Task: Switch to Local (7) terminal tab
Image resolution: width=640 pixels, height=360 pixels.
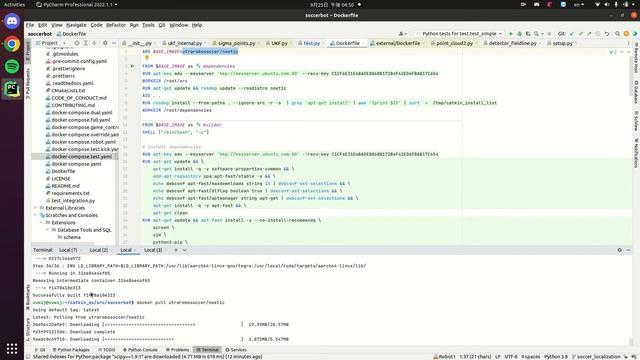Action: (x=68, y=250)
